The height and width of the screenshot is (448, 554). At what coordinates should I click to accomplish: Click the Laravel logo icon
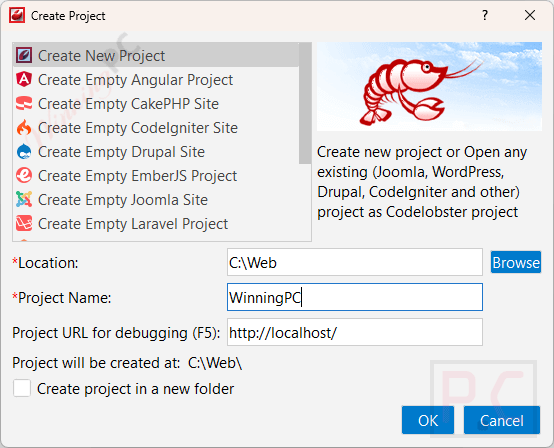pyautogui.click(x=24, y=224)
